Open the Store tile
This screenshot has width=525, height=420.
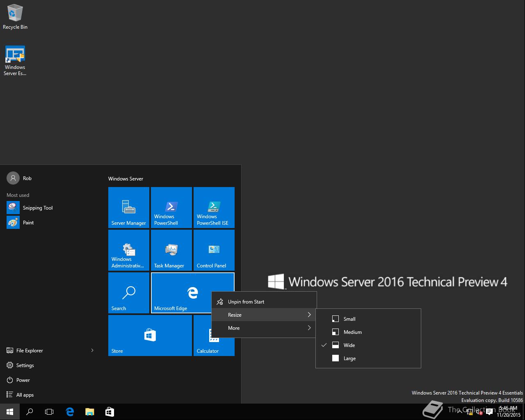tap(150, 336)
